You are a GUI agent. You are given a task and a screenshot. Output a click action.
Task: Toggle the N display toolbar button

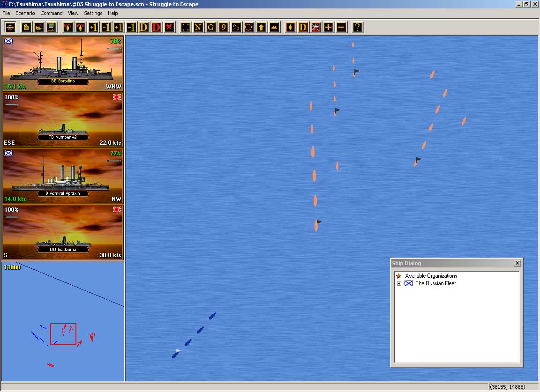coord(198,27)
